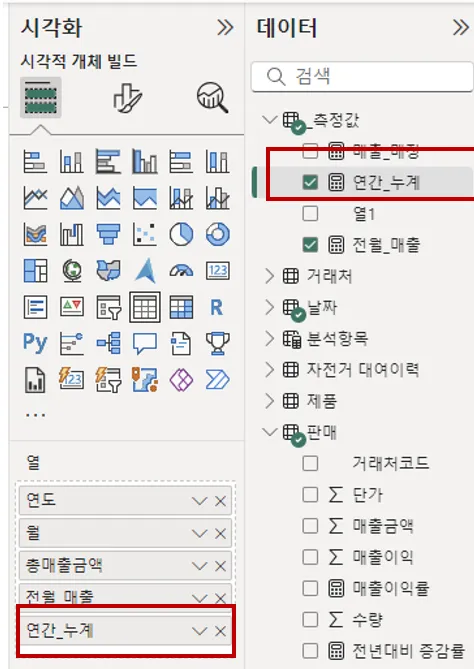Choose the R script visual icon
474x669 pixels.
217,307
